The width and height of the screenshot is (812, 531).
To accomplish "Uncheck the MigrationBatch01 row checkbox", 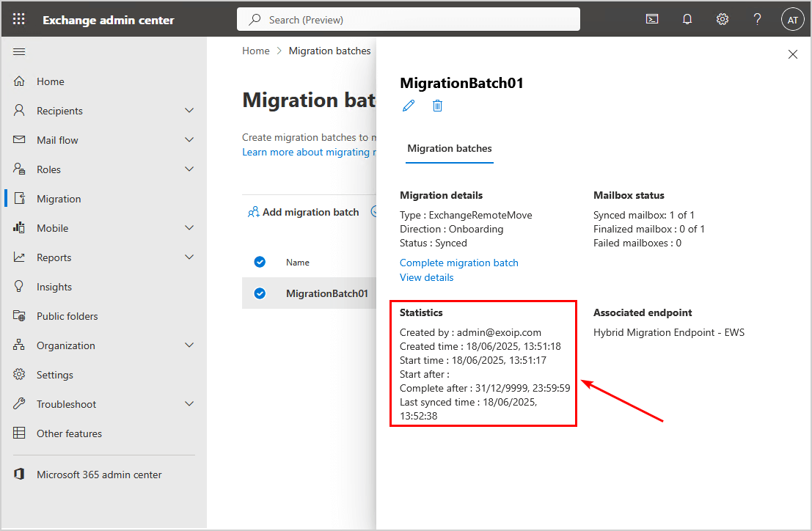I will [x=259, y=293].
